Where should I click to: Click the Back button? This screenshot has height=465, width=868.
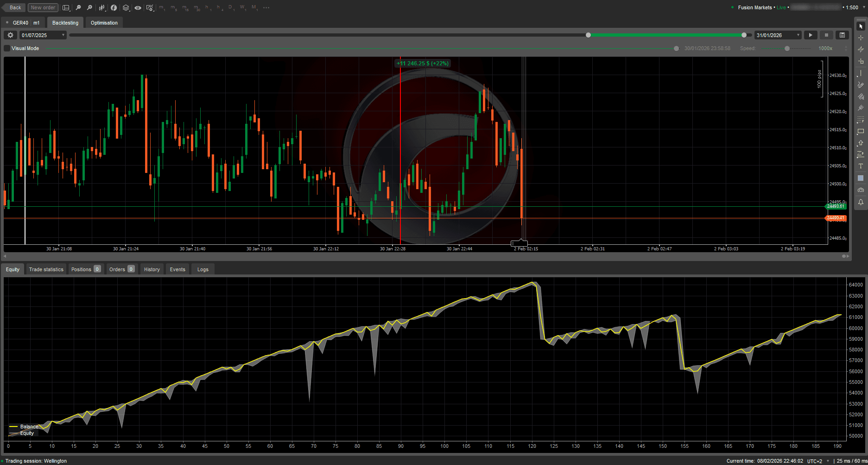pos(14,7)
